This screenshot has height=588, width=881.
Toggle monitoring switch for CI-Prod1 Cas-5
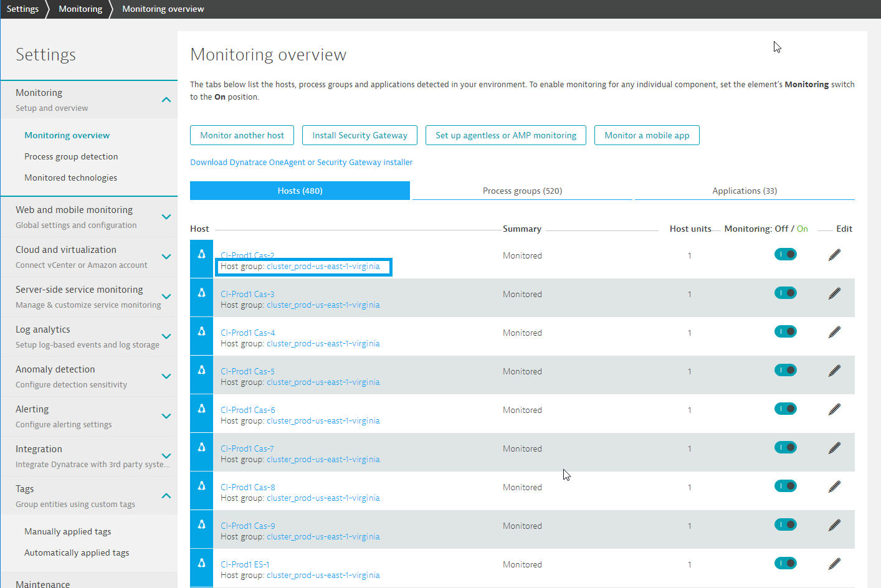point(786,370)
